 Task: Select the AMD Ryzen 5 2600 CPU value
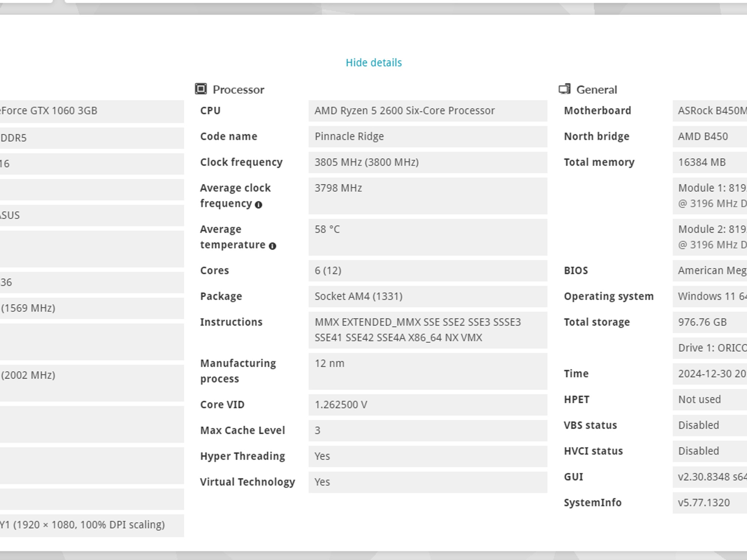pos(404,111)
